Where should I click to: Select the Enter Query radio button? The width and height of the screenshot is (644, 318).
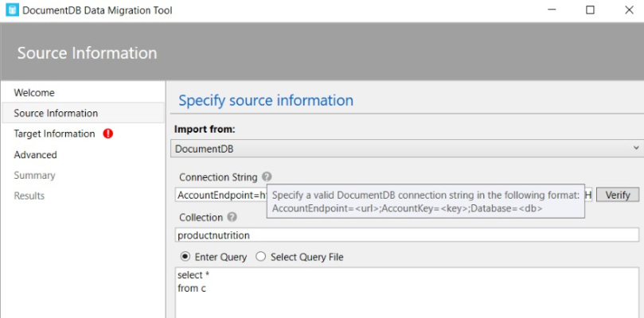185,257
